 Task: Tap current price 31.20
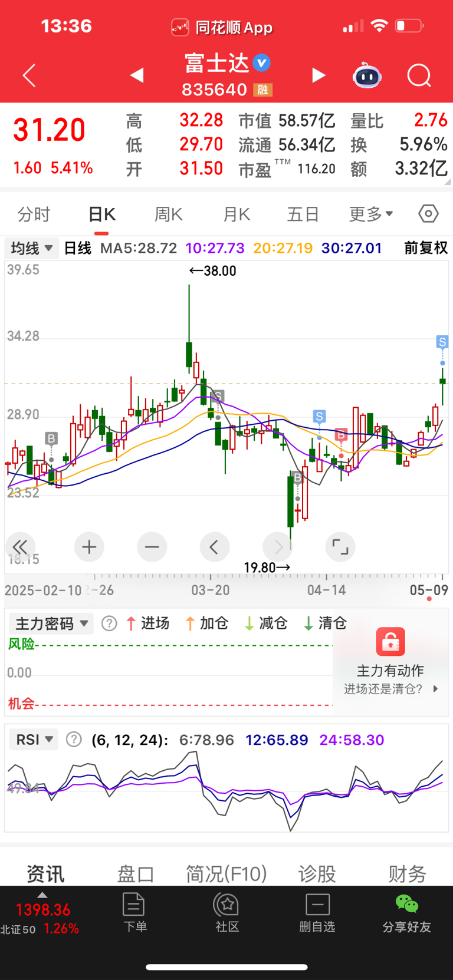[x=50, y=130]
